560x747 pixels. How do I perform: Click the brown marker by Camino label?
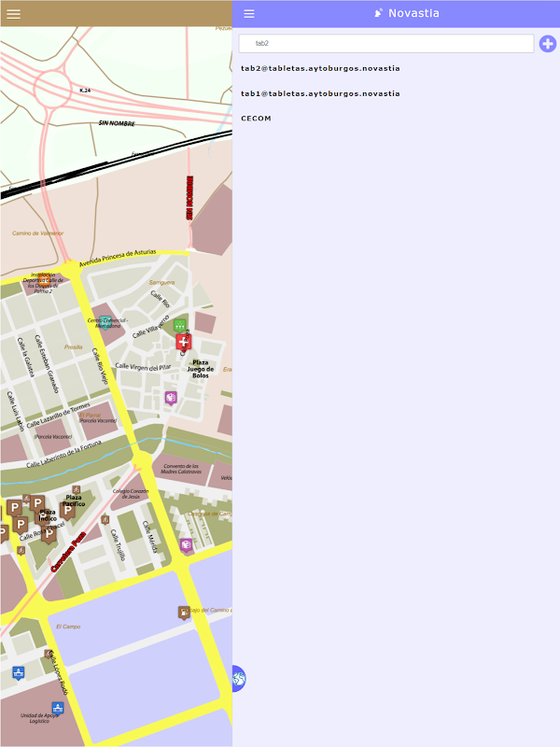[x=184, y=613]
